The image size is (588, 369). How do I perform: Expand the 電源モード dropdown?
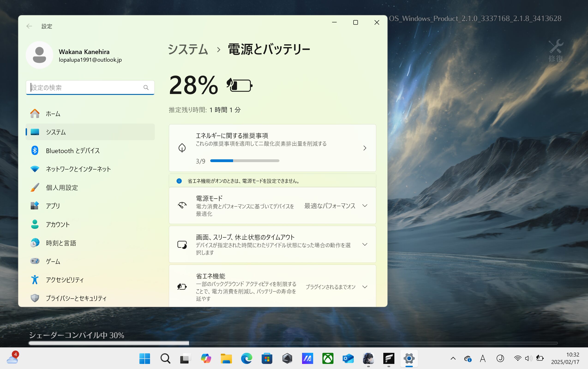click(x=365, y=206)
